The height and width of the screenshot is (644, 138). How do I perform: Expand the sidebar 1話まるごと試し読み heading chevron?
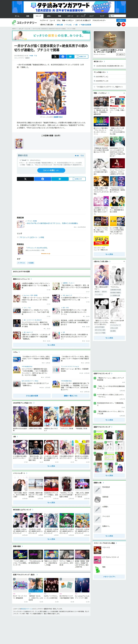(x=110, y=261)
